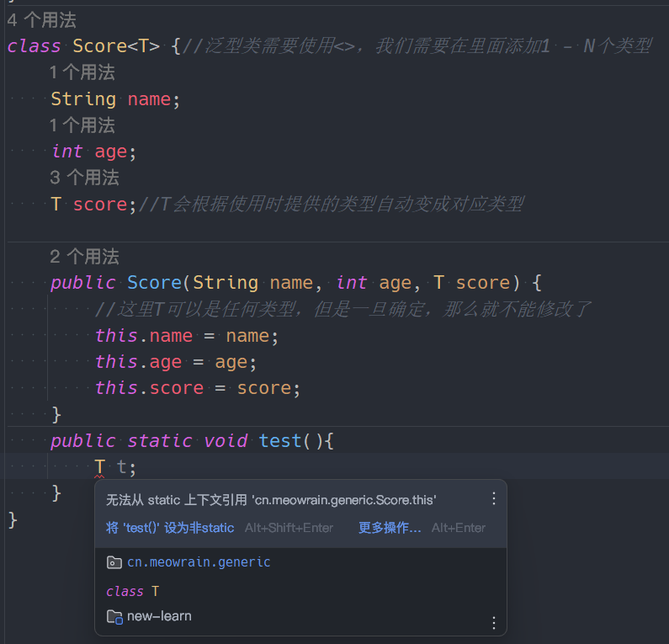Image resolution: width=669 pixels, height=644 pixels.
Task: Click the age field in the int age declaration
Action: pyautogui.click(x=110, y=152)
